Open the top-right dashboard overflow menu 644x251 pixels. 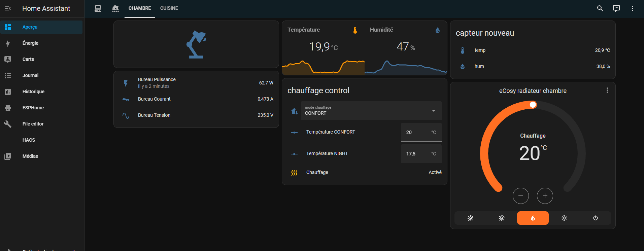[632, 8]
